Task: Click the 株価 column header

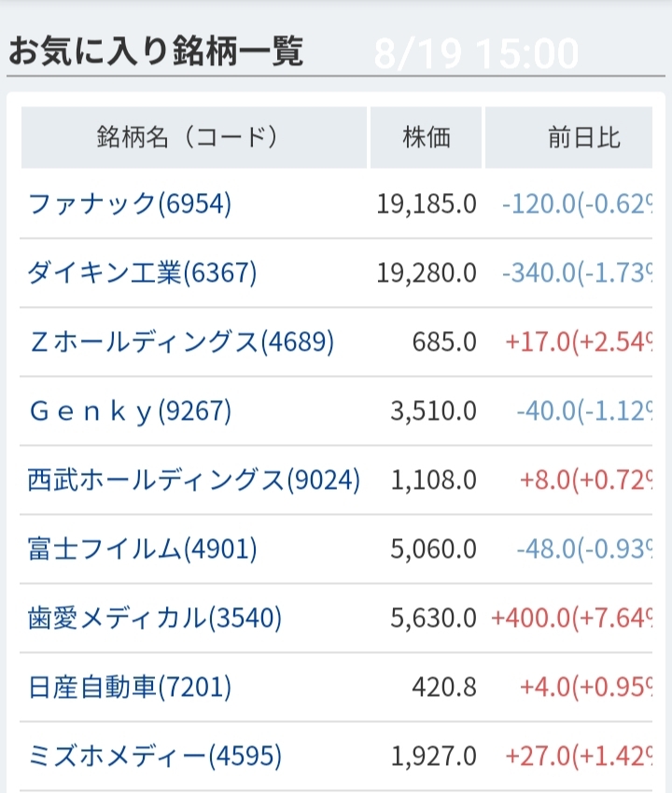Action: point(427,138)
